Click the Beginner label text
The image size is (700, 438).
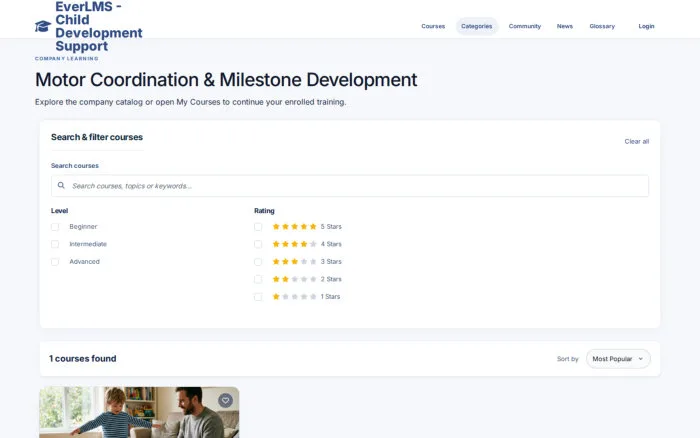pos(83,227)
